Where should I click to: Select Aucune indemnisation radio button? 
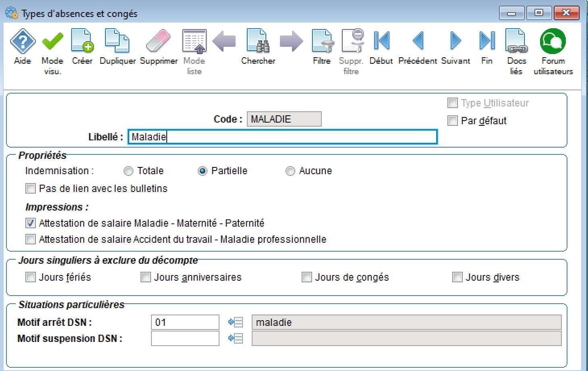pyautogui.click(x=290, y=171)
